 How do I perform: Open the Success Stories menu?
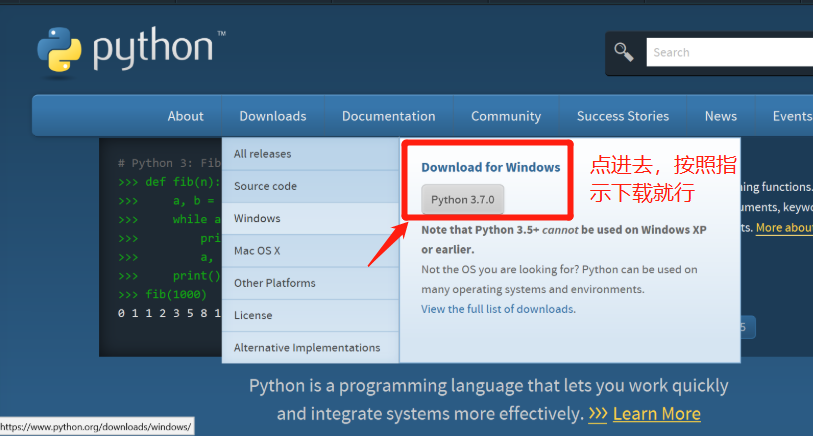(x=623, y=116)
